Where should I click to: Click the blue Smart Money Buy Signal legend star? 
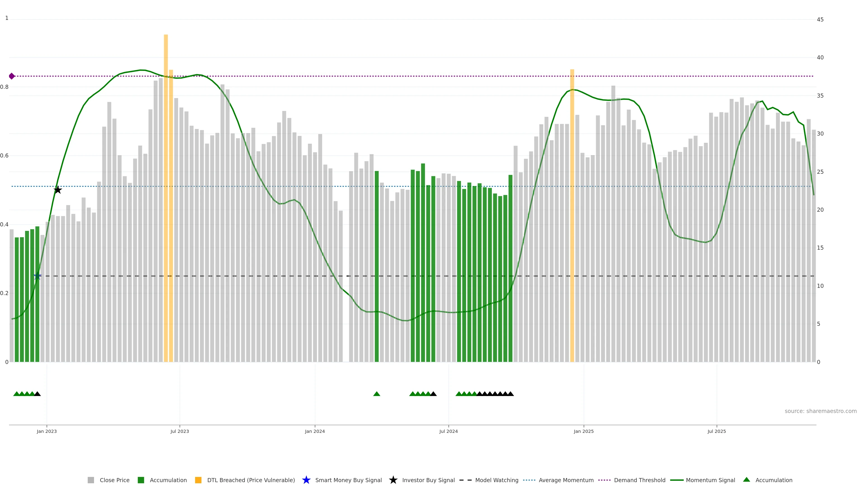(x=306, y=480)
